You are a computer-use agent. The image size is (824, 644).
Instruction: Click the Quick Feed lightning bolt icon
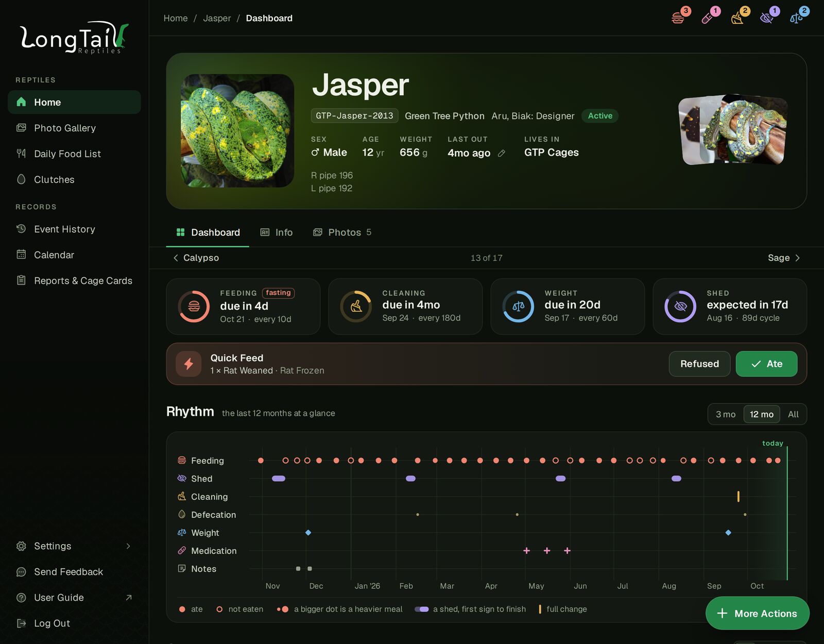[188, 364]
